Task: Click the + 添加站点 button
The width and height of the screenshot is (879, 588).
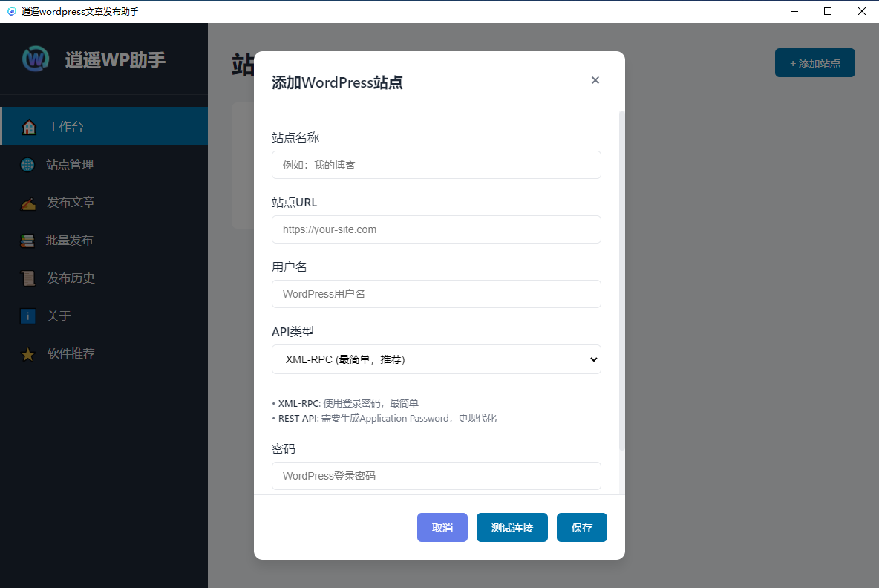Action: point(815,63)
